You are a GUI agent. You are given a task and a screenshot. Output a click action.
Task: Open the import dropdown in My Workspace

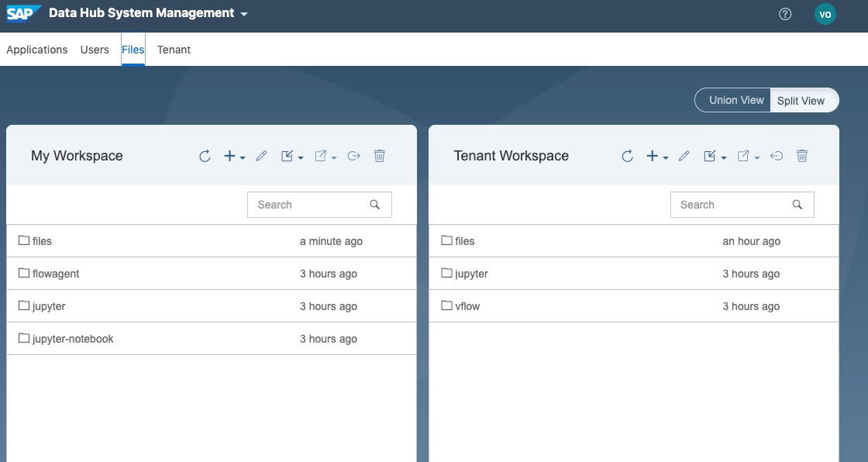click(x=292, y=156)
